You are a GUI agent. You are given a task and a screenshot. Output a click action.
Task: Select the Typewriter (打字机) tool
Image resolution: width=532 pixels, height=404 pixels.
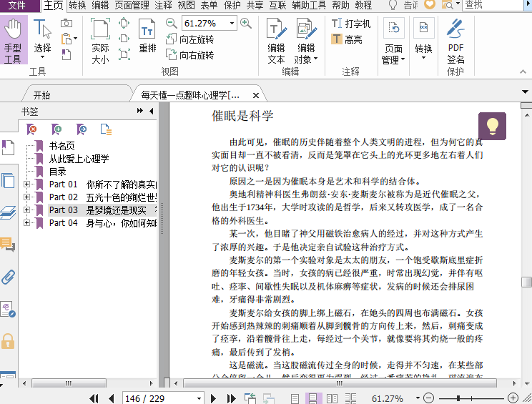(351, 24)
